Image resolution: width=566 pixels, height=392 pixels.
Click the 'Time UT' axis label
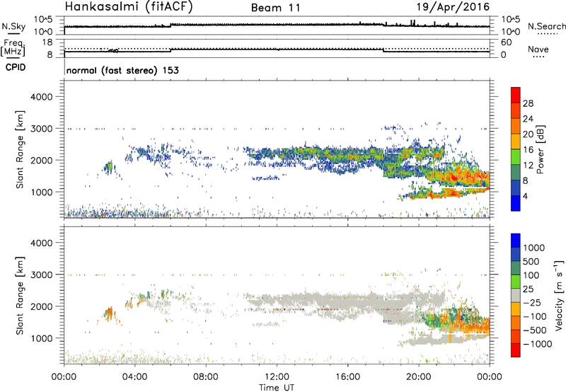coord(277,388)
